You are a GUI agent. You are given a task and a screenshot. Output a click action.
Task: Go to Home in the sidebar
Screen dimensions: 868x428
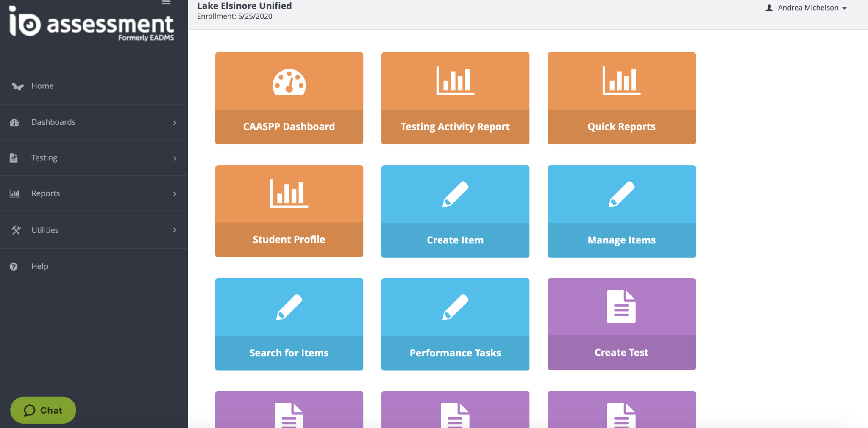pos(42,86)
